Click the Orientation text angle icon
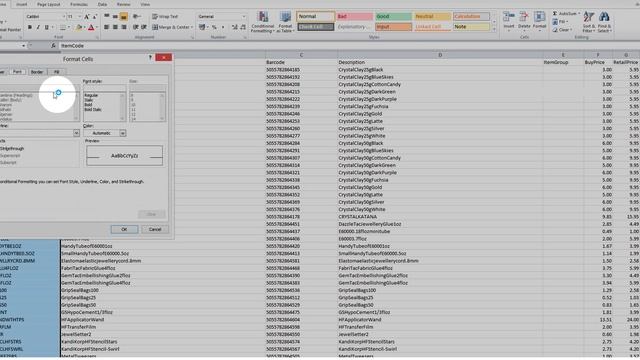Image resolution: width=640 pixels, height=360 pixels. (136, 17)
